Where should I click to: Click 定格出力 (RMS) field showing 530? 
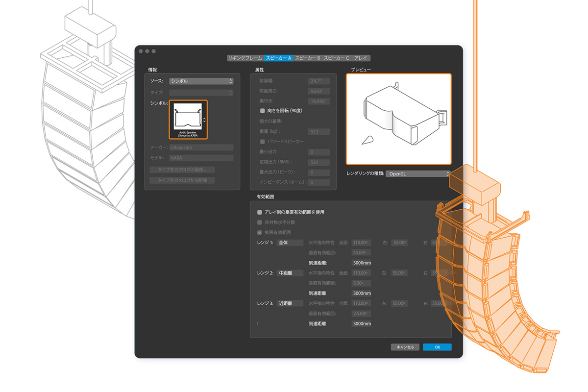(x=319, y=162)
